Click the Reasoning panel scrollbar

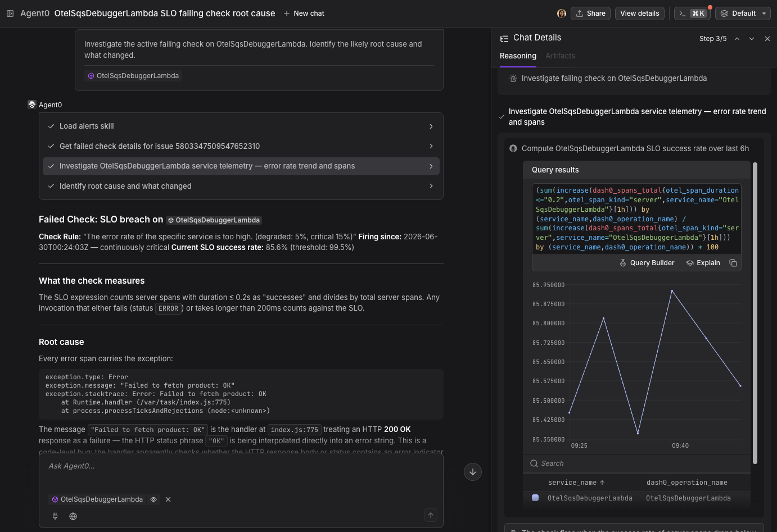(x=755, y=312)
